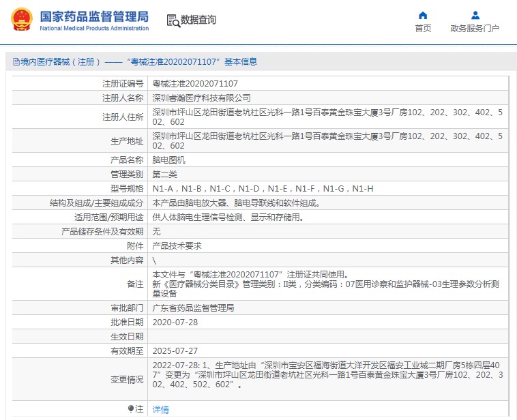
Task: Click the expiry date 2025-07-27
Action: (x=175, y=350)
